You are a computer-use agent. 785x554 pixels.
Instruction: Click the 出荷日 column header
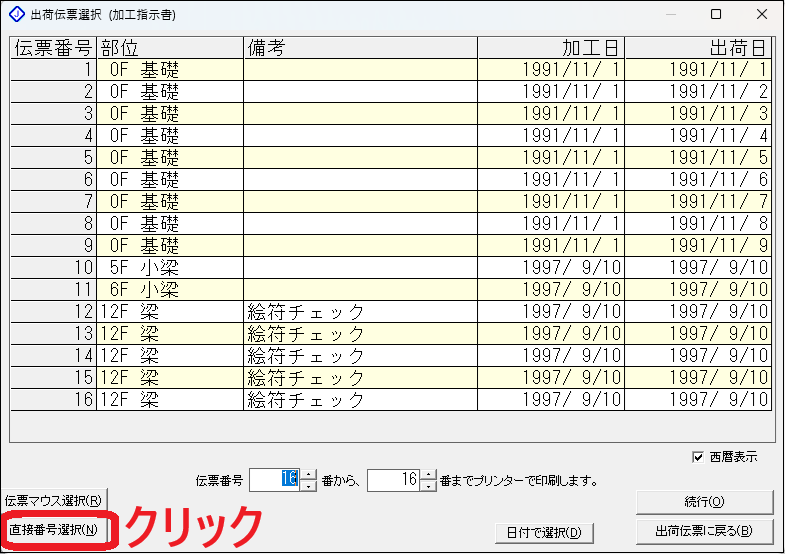point(697,48)
